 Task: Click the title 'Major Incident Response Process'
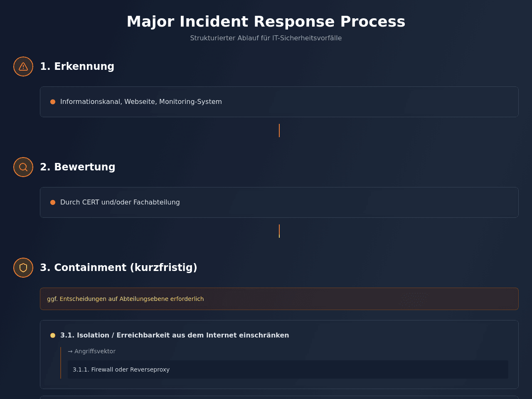click(x=266, y=22)
